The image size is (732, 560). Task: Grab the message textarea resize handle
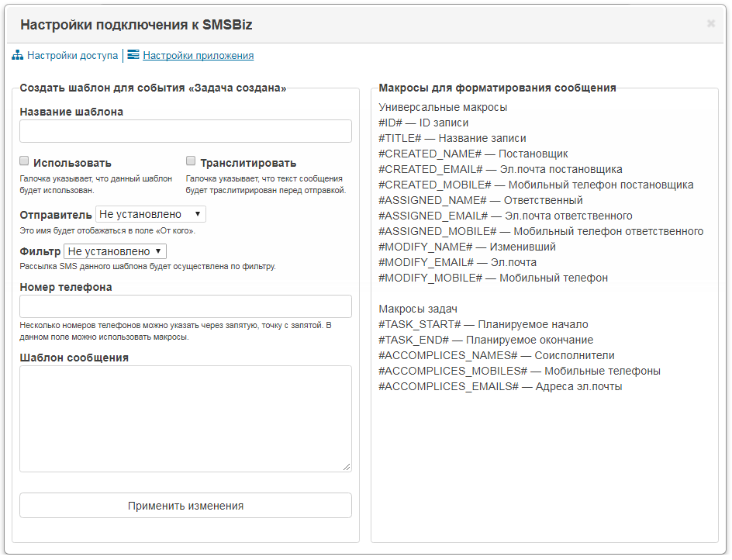tap(347, 467)
